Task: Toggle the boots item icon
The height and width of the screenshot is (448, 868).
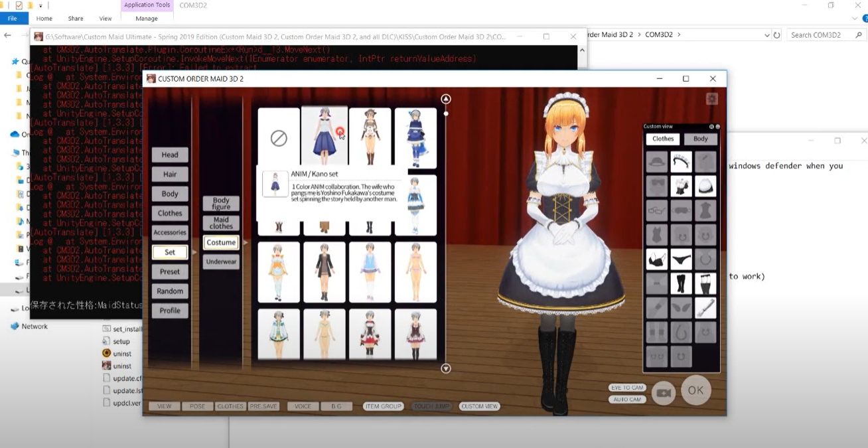Action: coord(682,284)
